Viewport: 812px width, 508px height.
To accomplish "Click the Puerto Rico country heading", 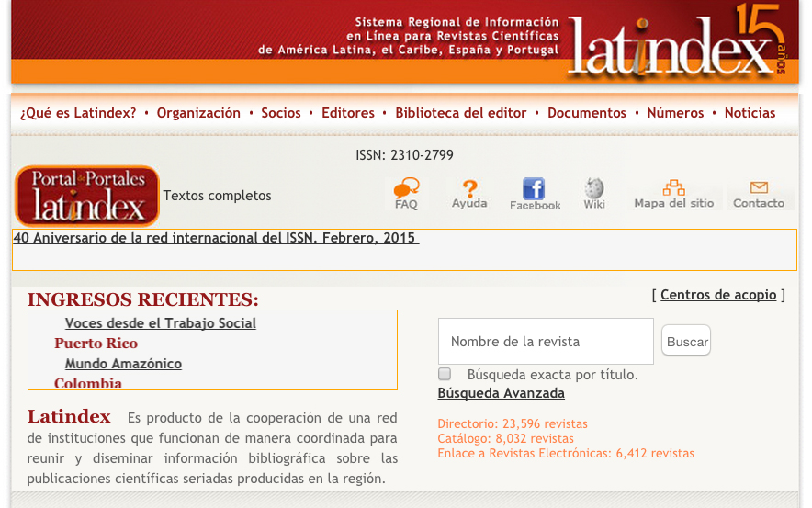I will pos(96,344).
